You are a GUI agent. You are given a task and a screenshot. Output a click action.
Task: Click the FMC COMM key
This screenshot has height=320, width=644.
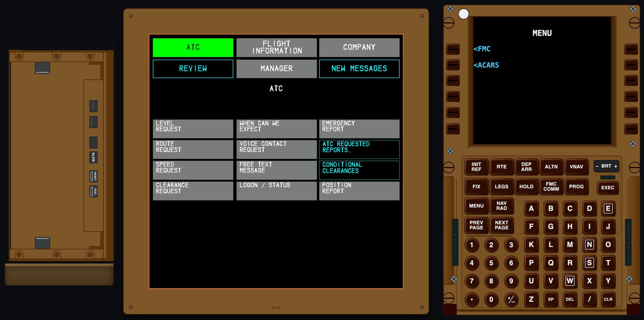click(x=551, y=186)
